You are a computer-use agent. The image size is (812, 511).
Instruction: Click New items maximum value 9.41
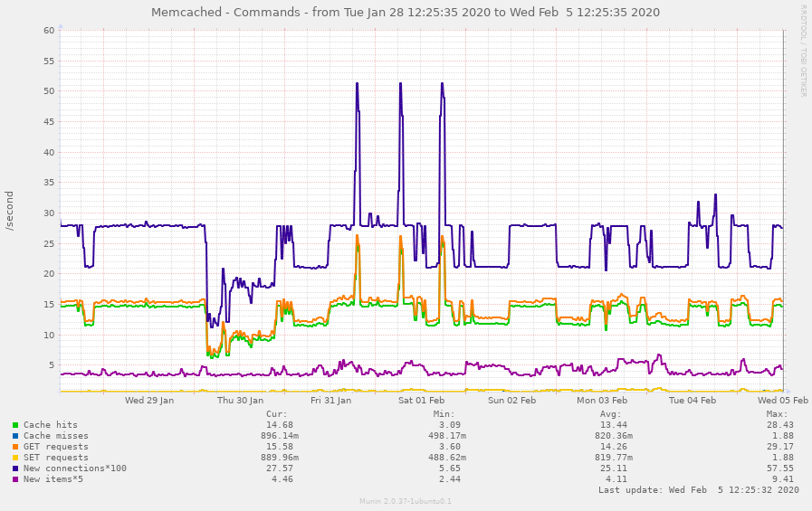[783, 479]
